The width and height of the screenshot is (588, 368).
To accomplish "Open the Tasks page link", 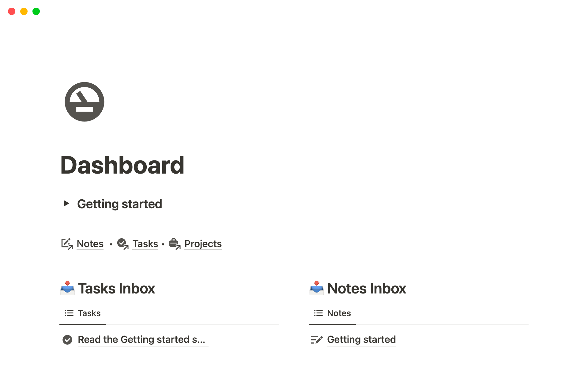I will pyautogui.click(x=145, y=244).
